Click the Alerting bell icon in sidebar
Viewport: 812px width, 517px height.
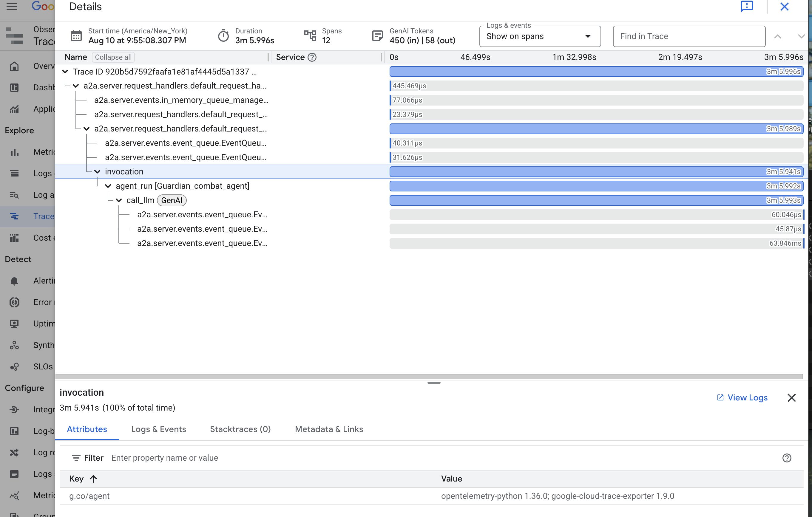14,281
